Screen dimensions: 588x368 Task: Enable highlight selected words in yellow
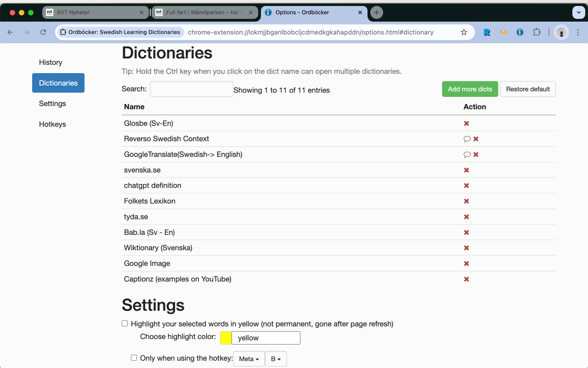click(124, 323)
